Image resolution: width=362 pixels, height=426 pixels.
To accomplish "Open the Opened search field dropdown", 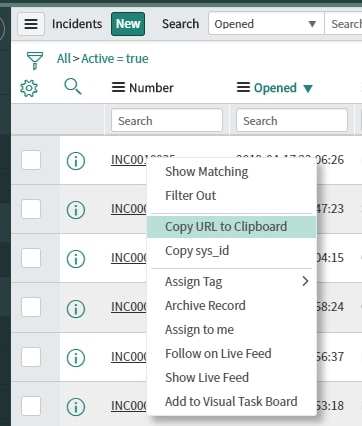I will [266, 24].
